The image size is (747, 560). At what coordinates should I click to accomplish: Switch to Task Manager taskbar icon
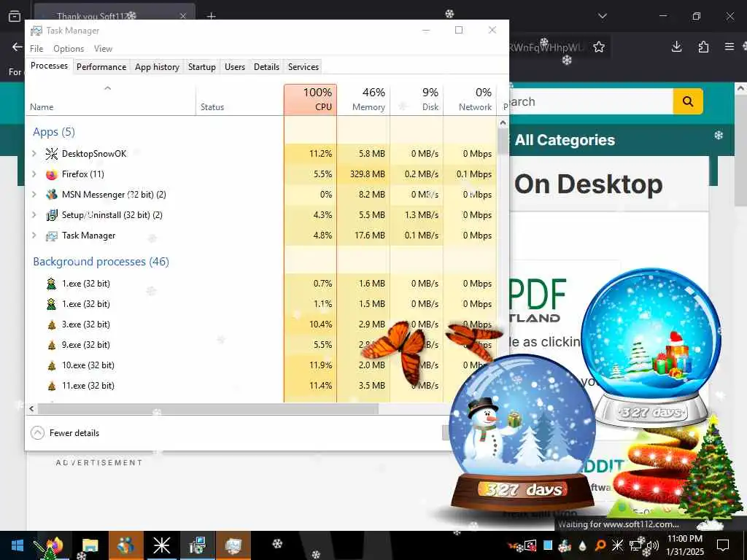pyautogui.click(x=233, y=545)
